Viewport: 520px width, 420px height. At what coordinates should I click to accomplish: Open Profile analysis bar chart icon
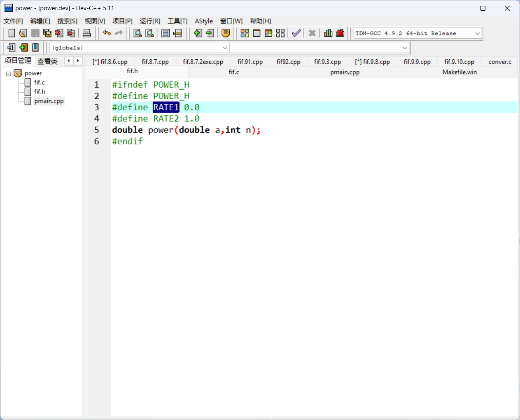(328, 33)
